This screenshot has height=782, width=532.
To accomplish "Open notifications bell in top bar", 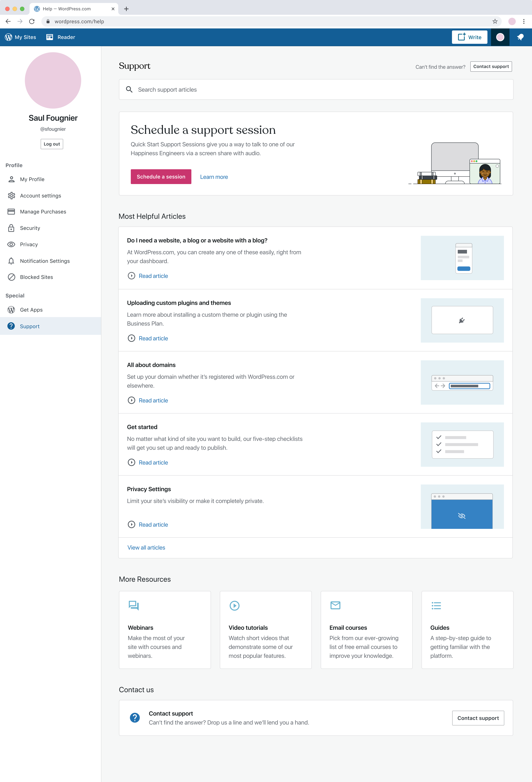I will pos(520,37).
